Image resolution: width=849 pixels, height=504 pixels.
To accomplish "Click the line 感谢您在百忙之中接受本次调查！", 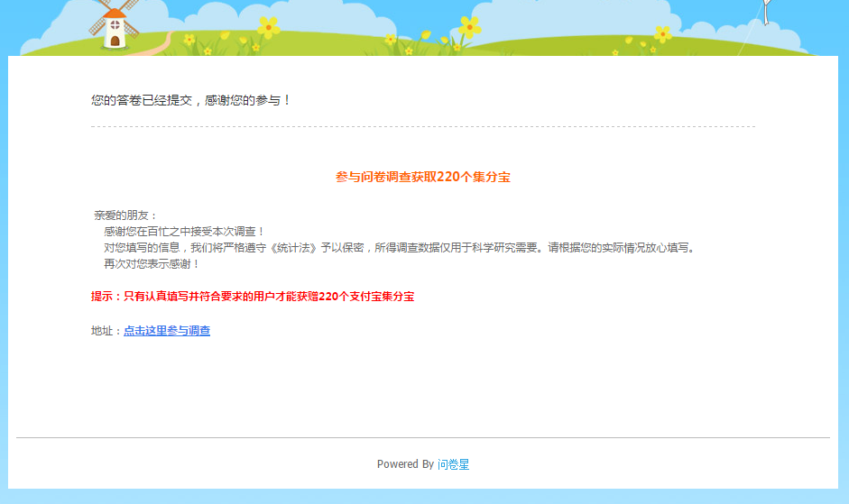I will (184, 232).
